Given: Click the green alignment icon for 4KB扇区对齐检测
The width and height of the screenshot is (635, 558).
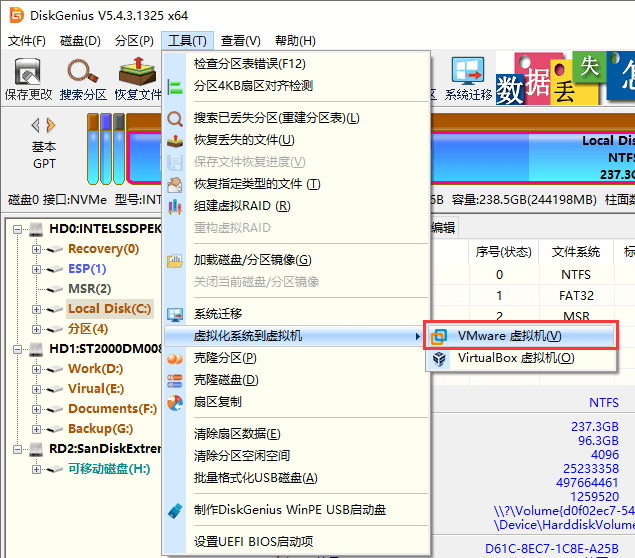Looking at the screenshot, I should click(x=175, y=86).
